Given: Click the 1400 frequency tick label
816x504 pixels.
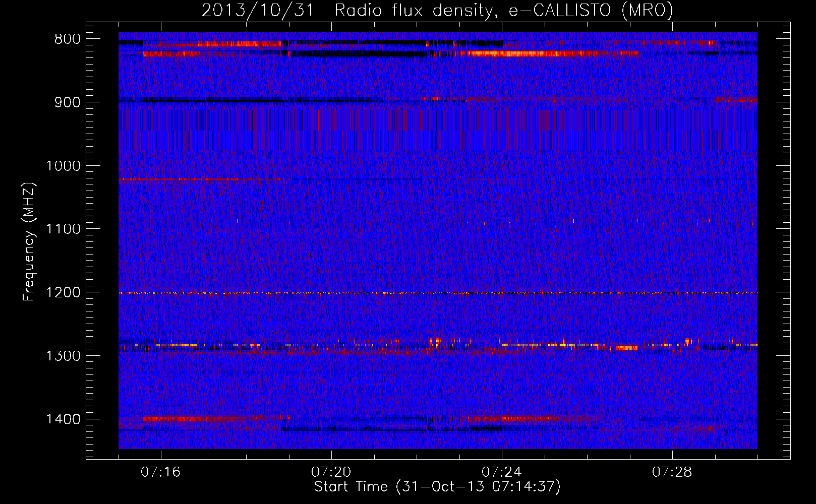Looking at the screenshot, I should pos(63,419).
